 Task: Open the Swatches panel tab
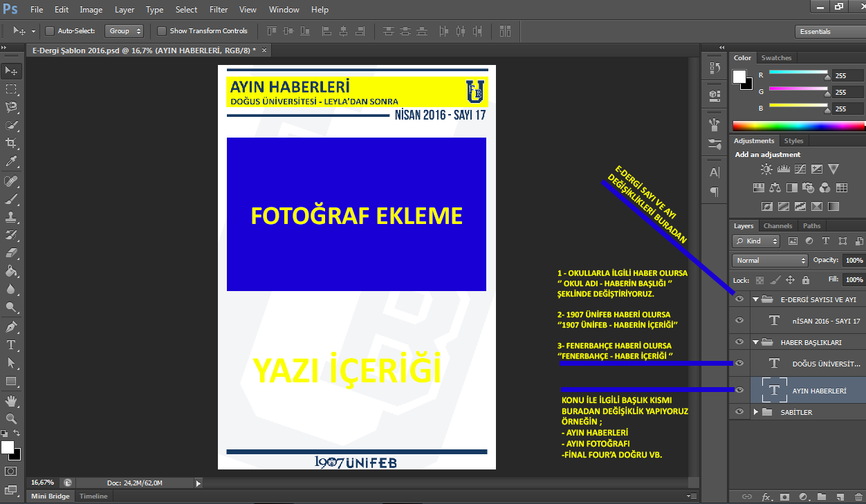tap(776, 58)
